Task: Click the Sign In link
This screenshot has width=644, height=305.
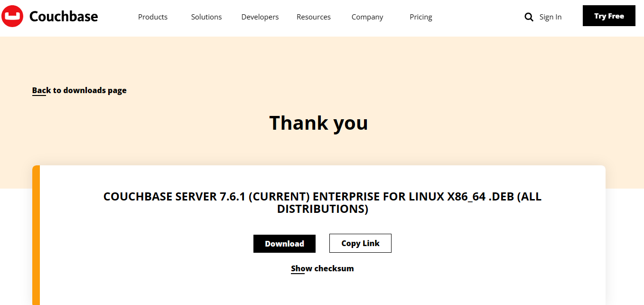Action: (x=551, y=17)
